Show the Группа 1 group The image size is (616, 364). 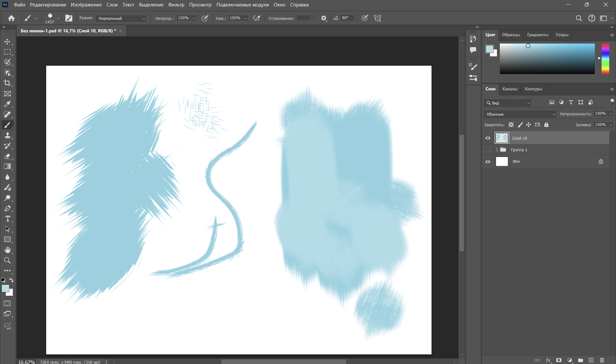coord(488,150)
